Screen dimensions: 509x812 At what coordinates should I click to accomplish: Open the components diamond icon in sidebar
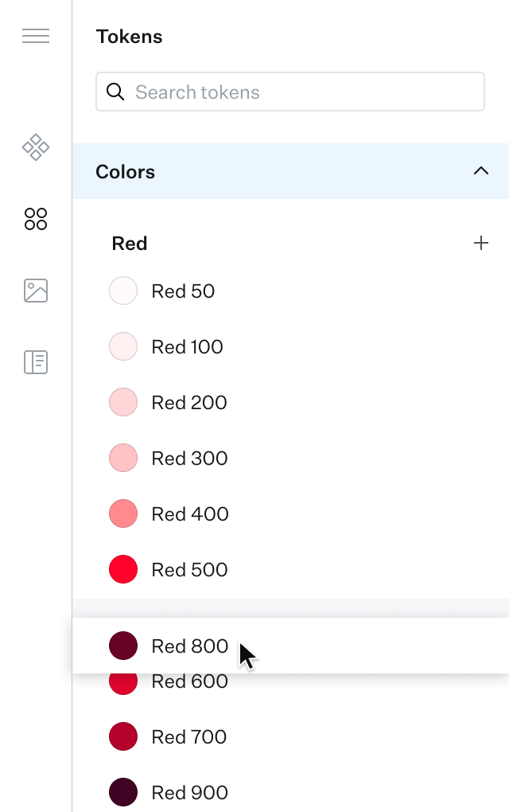36,147
